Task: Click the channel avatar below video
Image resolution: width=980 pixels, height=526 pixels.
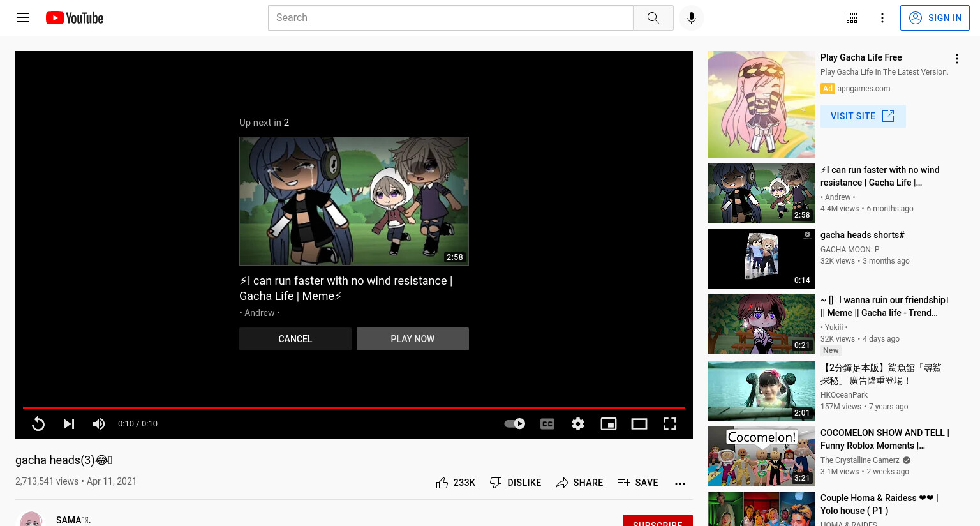Action: pos(31,519)
